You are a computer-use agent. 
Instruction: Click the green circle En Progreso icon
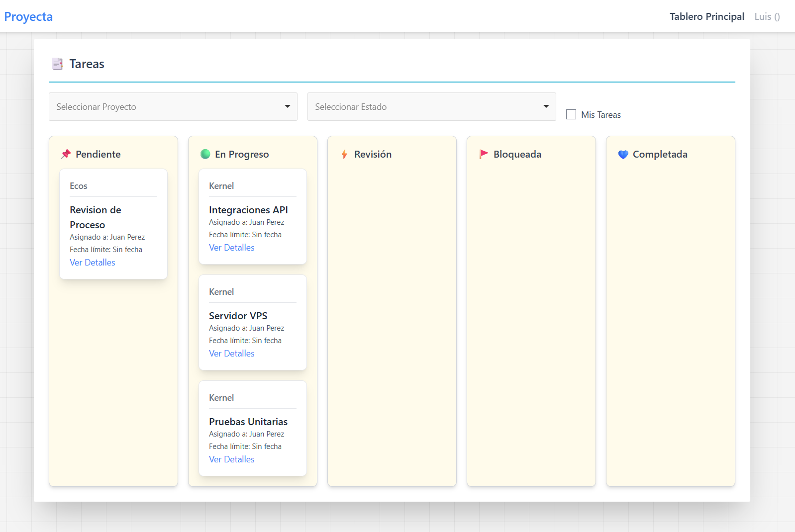[205, 154]
